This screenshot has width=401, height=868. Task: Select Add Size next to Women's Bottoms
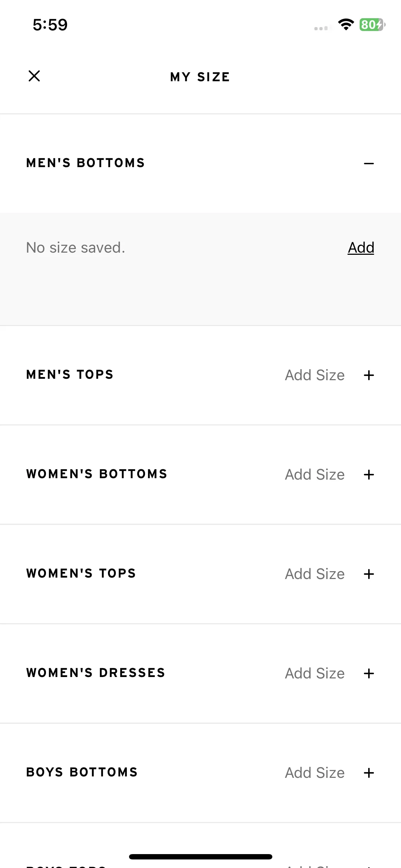[x=315, y=475]
